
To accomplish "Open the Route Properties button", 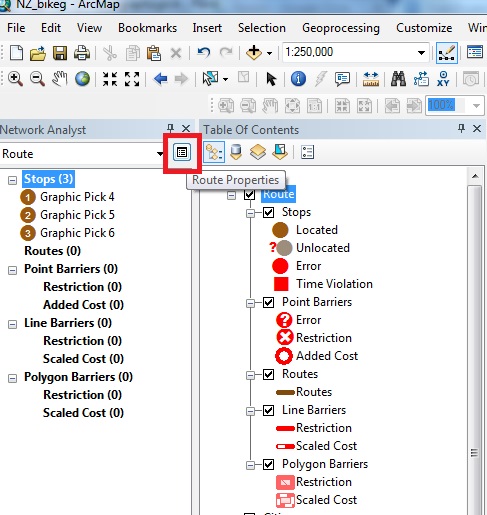I will (182, 153).
